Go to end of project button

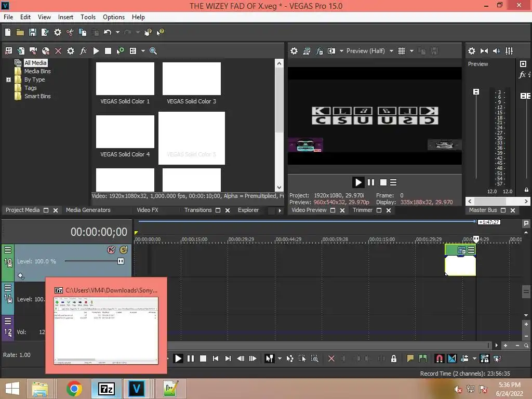pyautogui.click(x=228, y=358)
